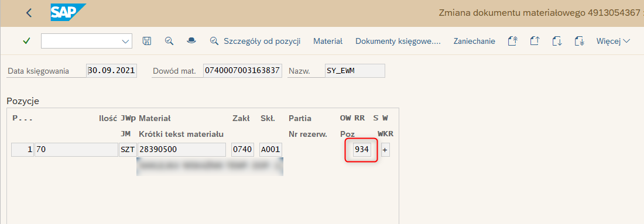Click the highlighted 934 field
Image resolution: width=644 pixels, height=224 pixels.
(362, 150)
